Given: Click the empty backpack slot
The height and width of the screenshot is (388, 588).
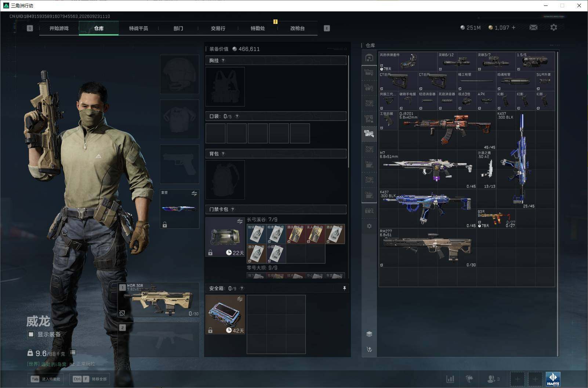Looking at the screenshot, I should 225,180.
